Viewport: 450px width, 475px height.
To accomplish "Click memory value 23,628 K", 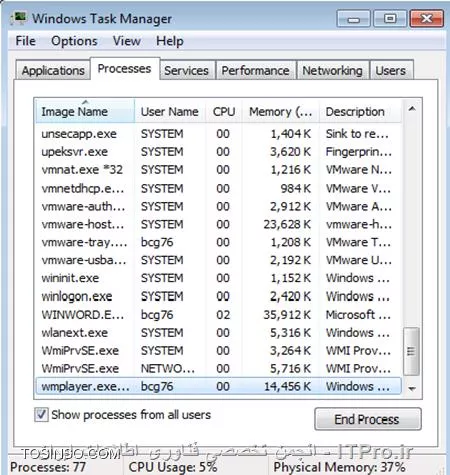I will (287, 225).
